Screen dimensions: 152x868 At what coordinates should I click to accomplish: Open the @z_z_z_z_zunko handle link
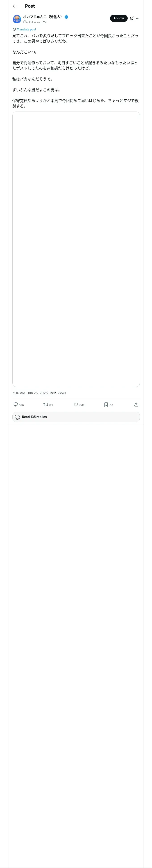[34, 22]
